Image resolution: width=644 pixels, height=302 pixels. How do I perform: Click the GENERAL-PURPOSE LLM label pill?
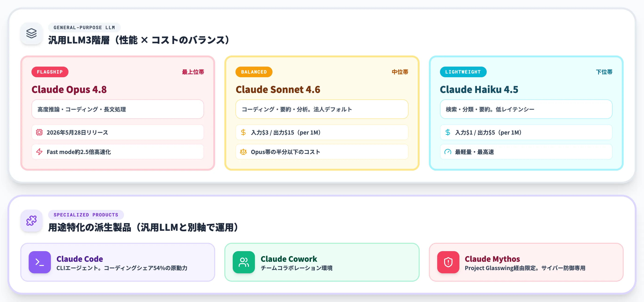(x=84, y=27)
